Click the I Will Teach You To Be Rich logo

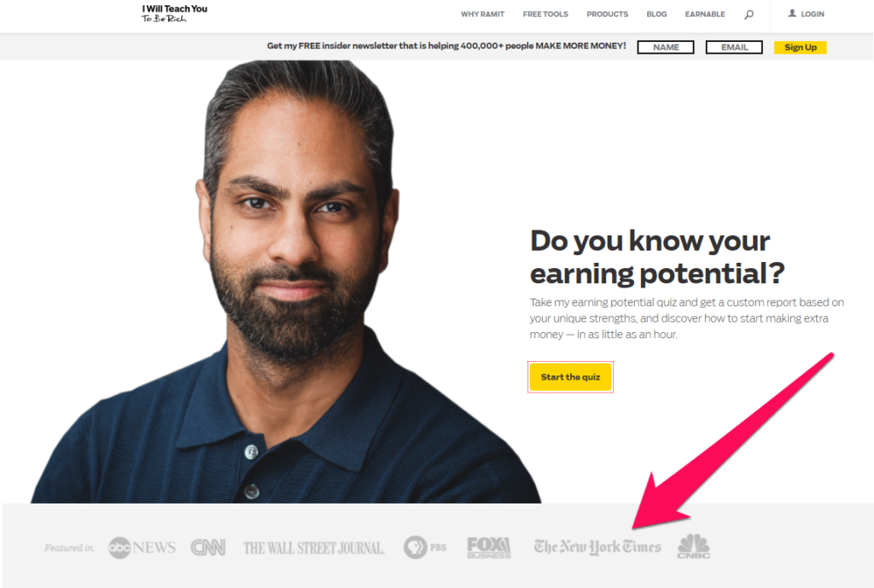pos(174,14)
